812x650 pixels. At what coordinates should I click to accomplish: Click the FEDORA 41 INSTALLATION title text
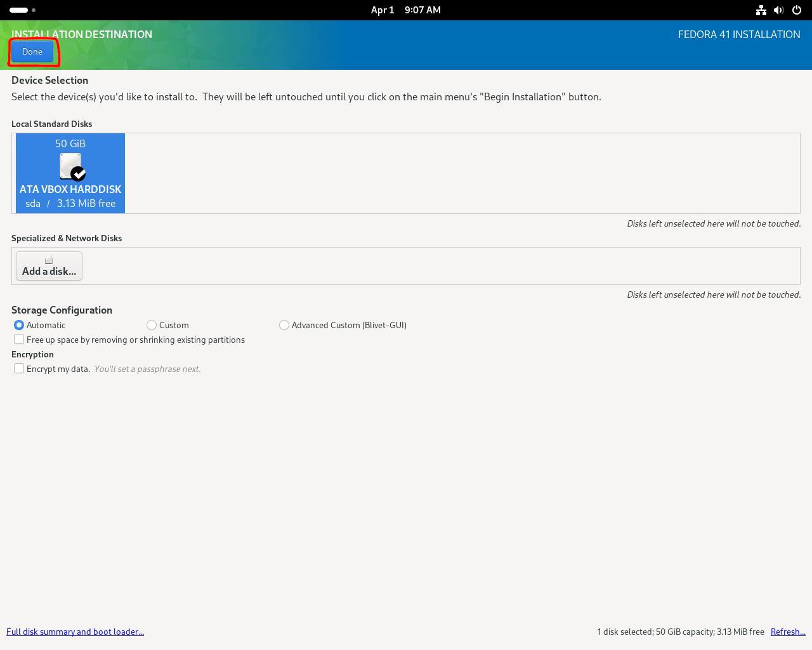pyautogui.click(x=739, y=34)
